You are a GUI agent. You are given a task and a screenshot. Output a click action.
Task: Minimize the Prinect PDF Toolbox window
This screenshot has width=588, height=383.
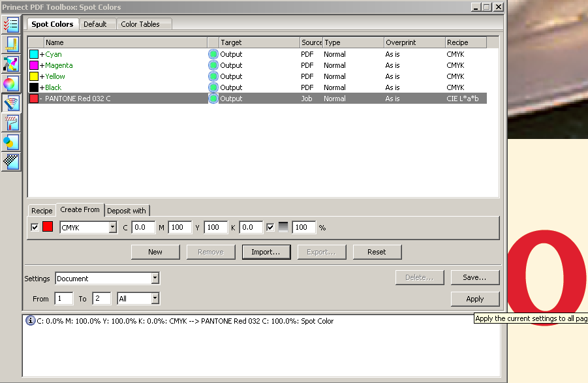pyautogui.click(x=476, y=7)
